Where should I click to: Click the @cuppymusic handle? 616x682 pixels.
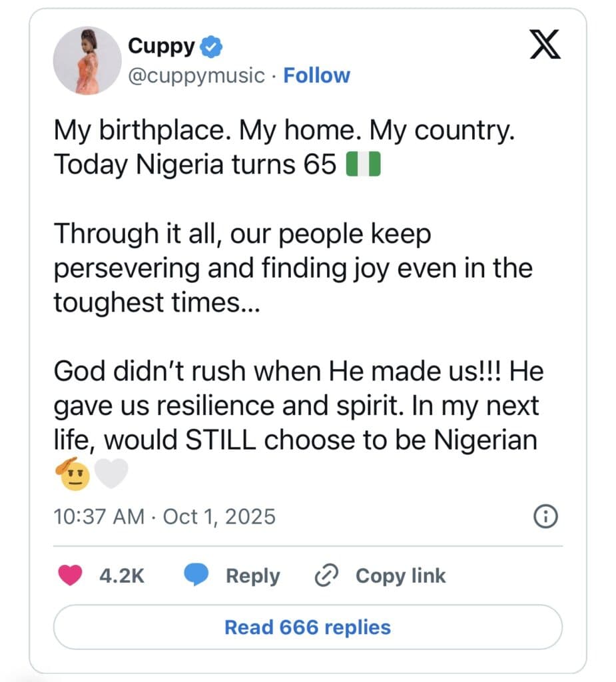[x=196, y=75]
